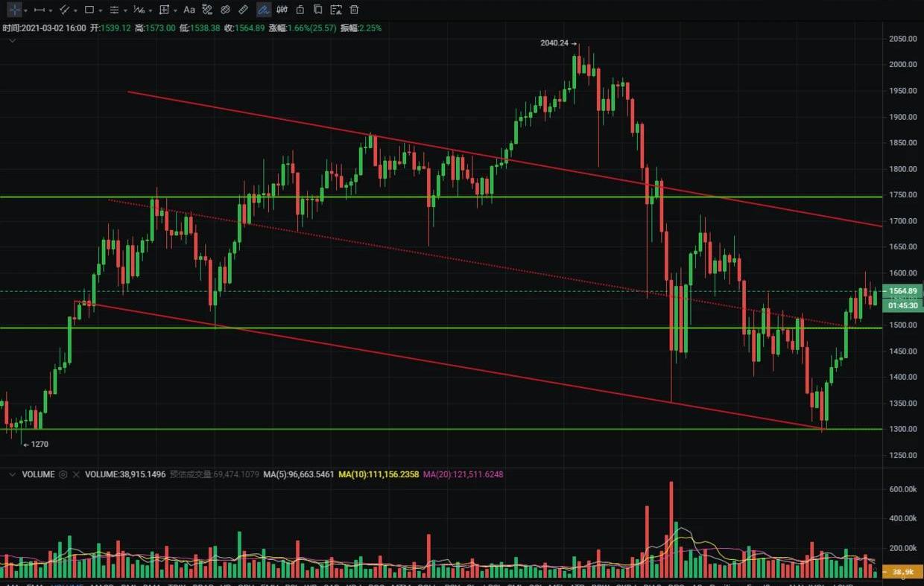The width and height of the screenshot is (924, 586).
Task: Click the screenshot image capture icon
Action: coord(335,10)
